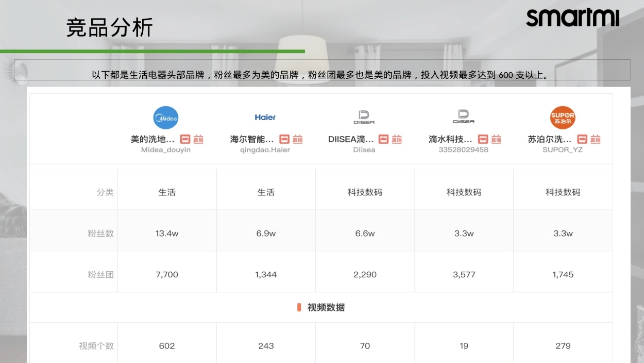Click the 竞品分析 slide title
Screen dimensions: 644x363
[x=109, y=27]
